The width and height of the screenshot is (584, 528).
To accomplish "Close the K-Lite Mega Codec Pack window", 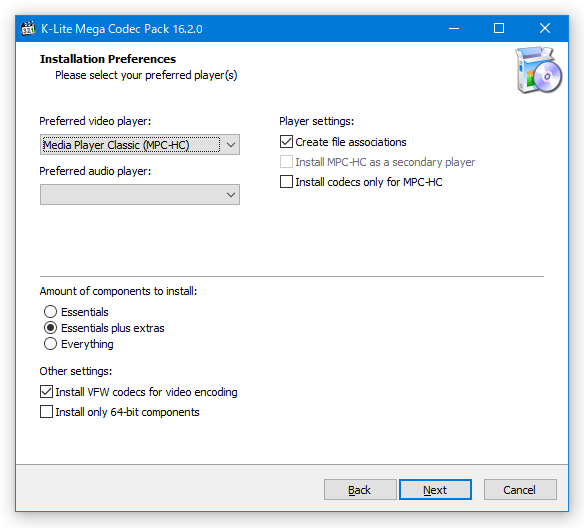I will pyautogui.click(x=545, y=28).
